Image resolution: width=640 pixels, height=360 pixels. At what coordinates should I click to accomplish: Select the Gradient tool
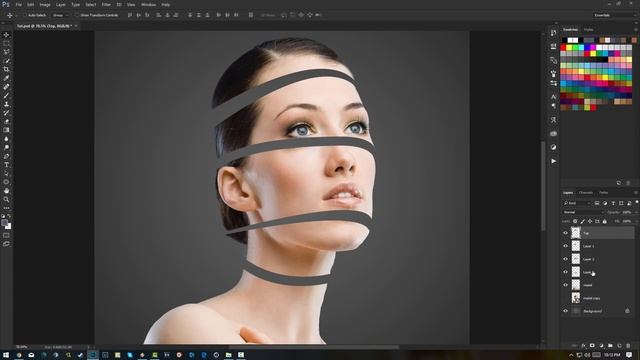point(6,130)
